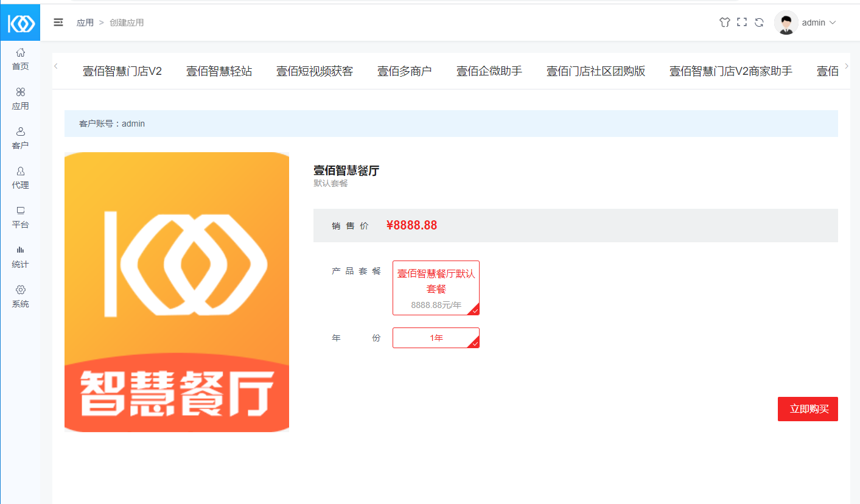Expand the admin user dropdown
Screen dimensions: 860x504
point(819,23)
